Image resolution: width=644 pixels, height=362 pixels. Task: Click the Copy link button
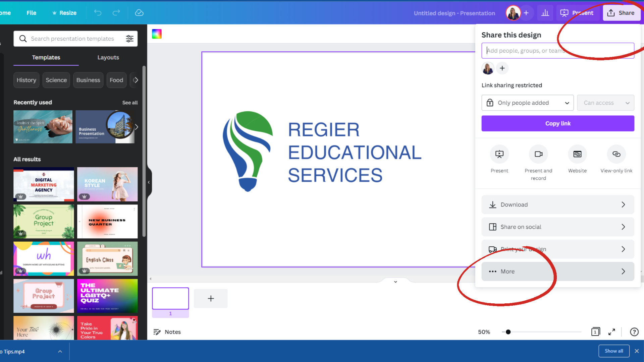[558, 123]
